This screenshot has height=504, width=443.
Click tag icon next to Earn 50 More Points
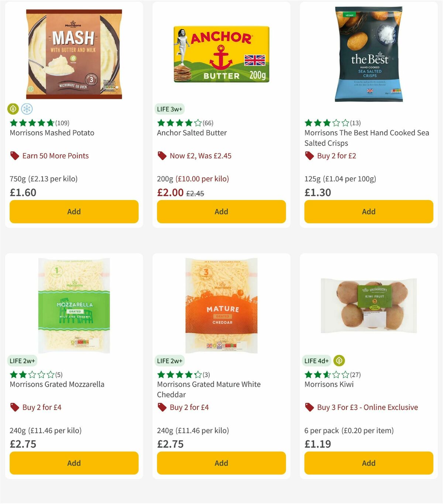[14, 156]
